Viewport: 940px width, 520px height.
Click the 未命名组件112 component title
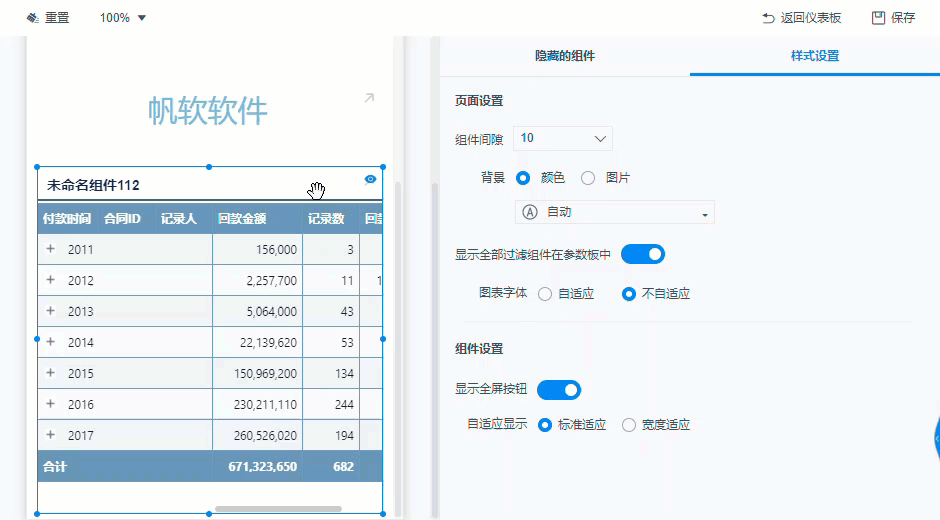pos(93,185)
